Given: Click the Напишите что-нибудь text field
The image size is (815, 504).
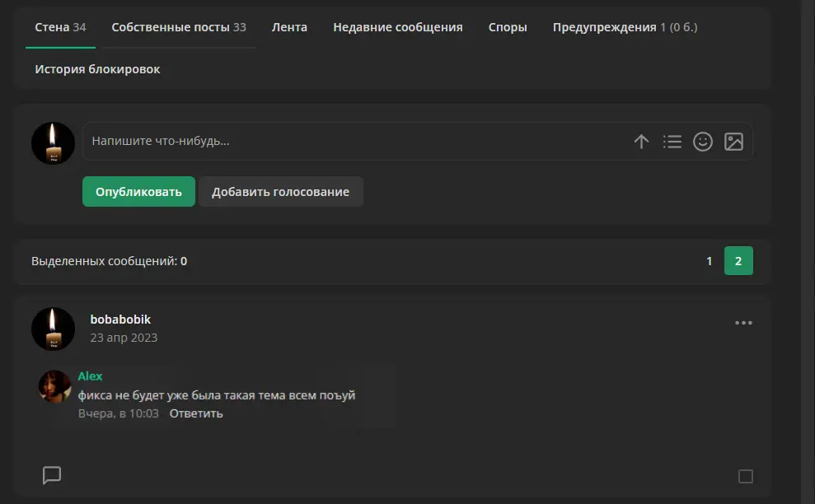Looking at the screenshot, I should pos(354,142).
